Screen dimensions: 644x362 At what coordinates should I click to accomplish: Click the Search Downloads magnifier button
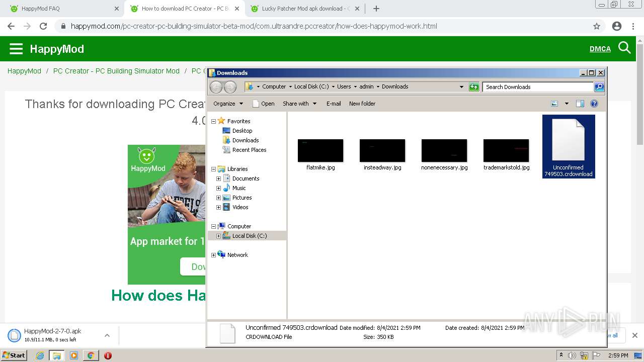599,87
